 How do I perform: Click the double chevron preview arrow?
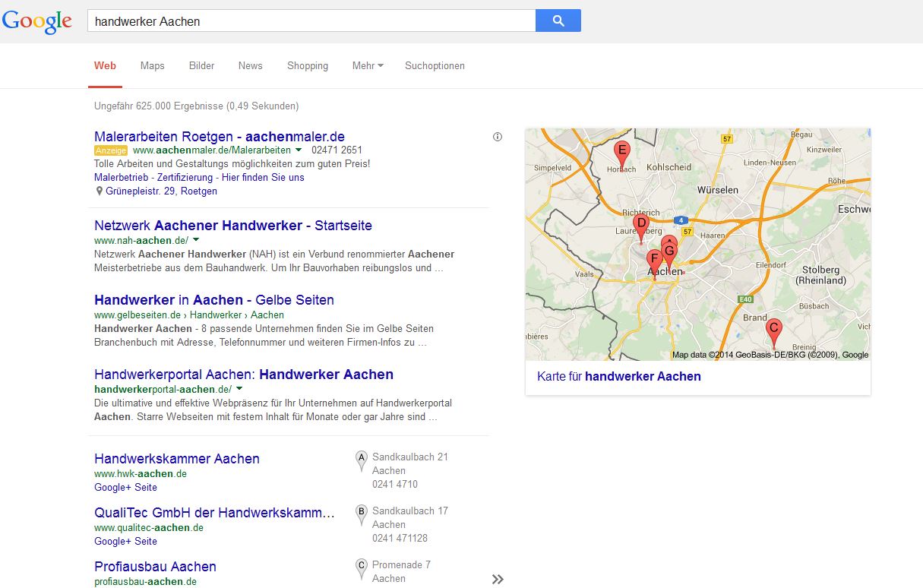tap(498, 580)
